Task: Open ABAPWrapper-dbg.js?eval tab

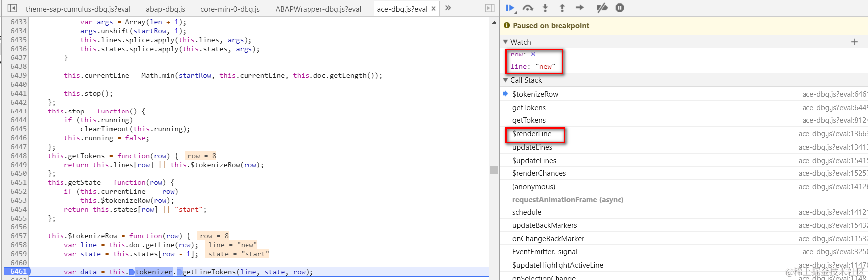Action: tap(318, 9)
